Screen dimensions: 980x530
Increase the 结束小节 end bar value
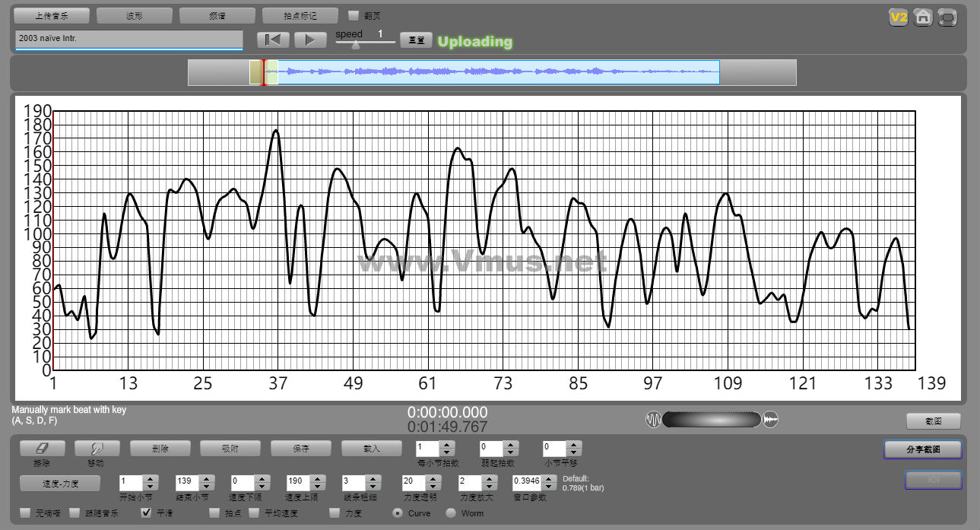206,478
